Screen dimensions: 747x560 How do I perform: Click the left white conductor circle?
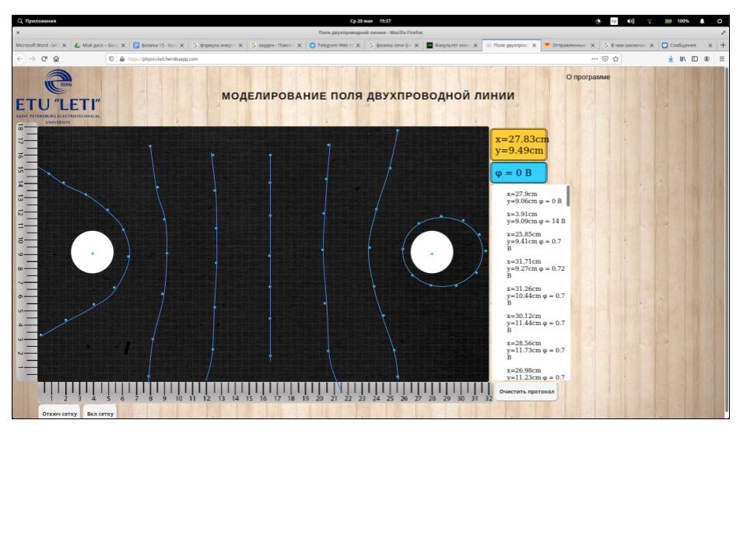[93, 253]
